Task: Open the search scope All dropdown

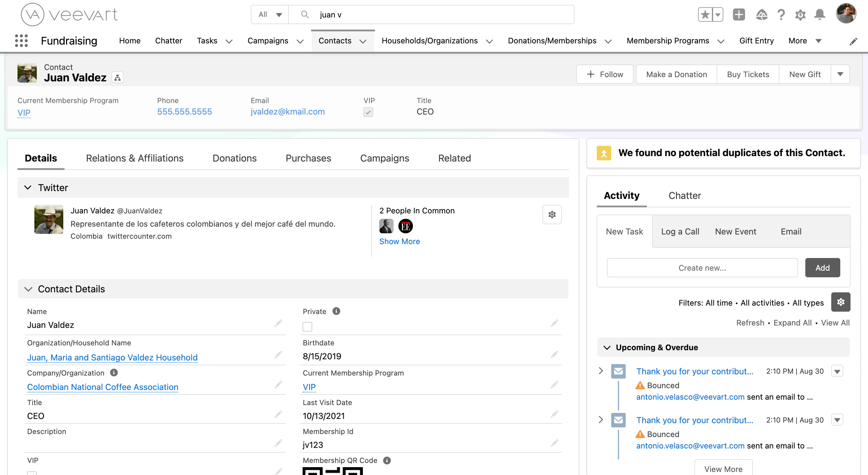Action: pos(269,14)
